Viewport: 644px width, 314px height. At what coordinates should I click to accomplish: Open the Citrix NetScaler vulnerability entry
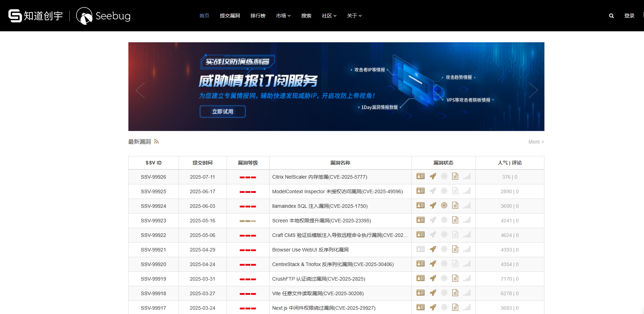pos(319,177)
